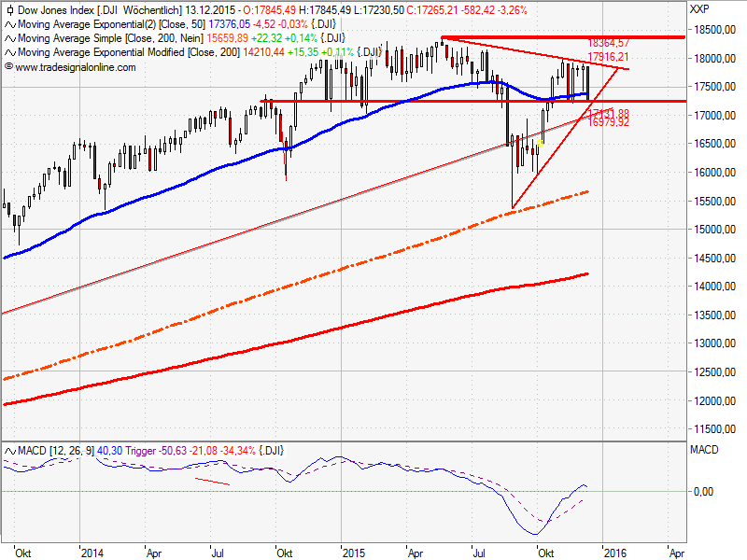Click the MACD indicator line icon

pos(9,452)
